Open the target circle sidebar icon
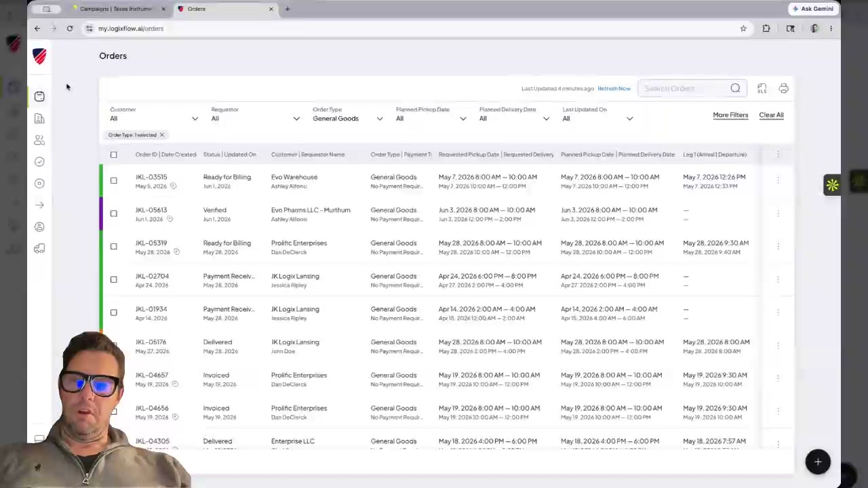 [39, 183]
